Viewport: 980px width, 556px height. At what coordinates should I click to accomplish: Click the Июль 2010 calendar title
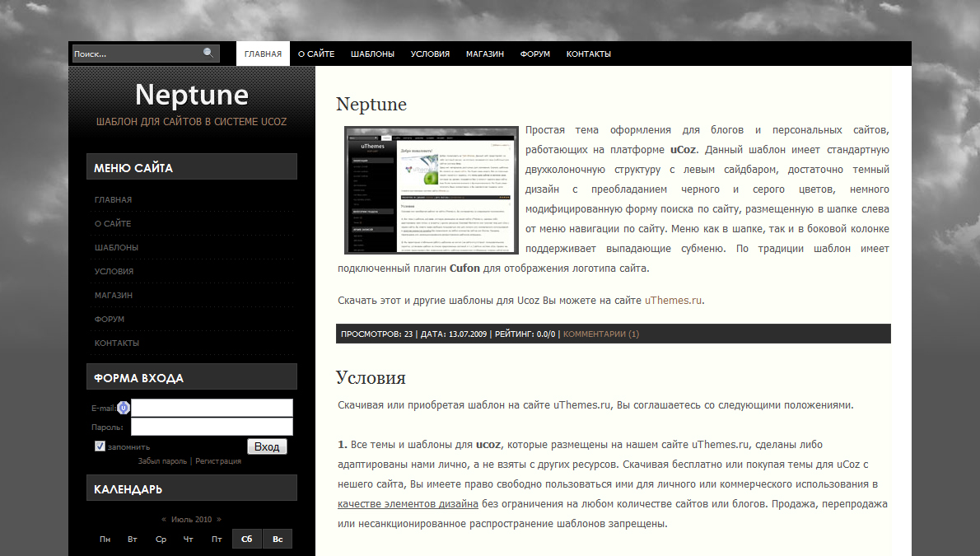[x=191, y=519]
